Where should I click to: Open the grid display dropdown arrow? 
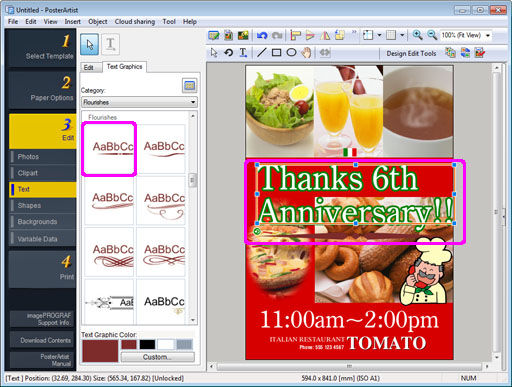(x=402, y=35)
